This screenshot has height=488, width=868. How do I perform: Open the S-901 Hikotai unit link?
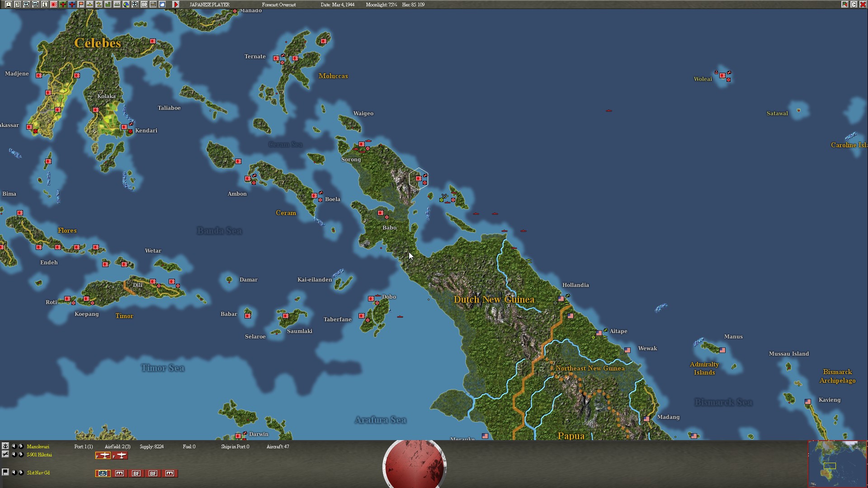39,455
